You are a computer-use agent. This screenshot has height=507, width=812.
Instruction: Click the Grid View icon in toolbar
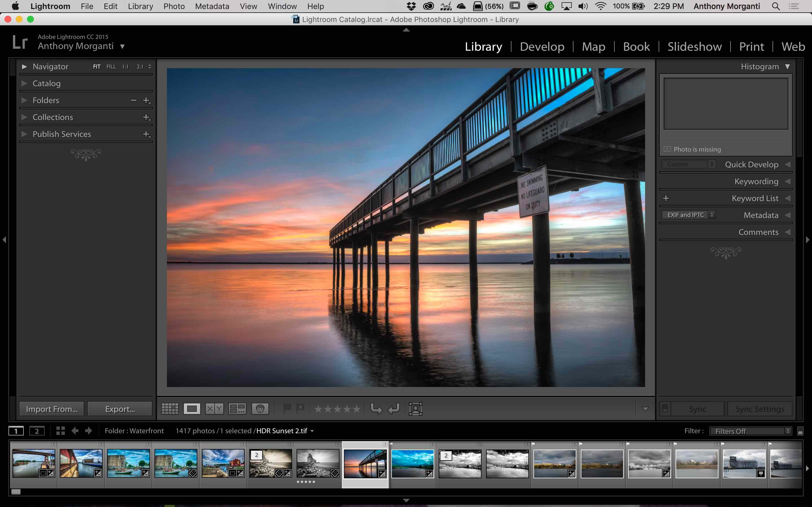tap(169, 408)
